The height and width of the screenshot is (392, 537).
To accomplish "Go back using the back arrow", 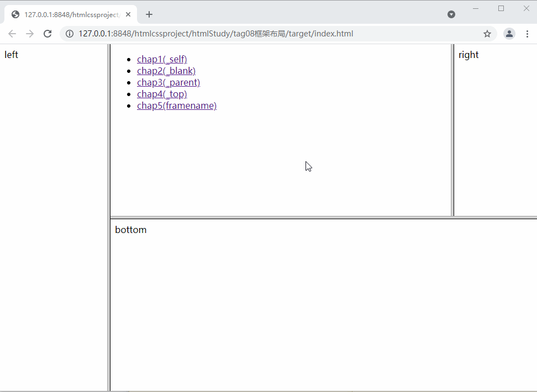I will click(12, 34).
